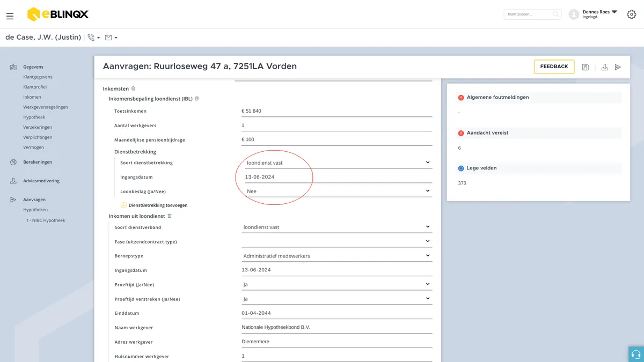Click the eBLINQX logo
This screenshot has width=644, height=362.
58,14
